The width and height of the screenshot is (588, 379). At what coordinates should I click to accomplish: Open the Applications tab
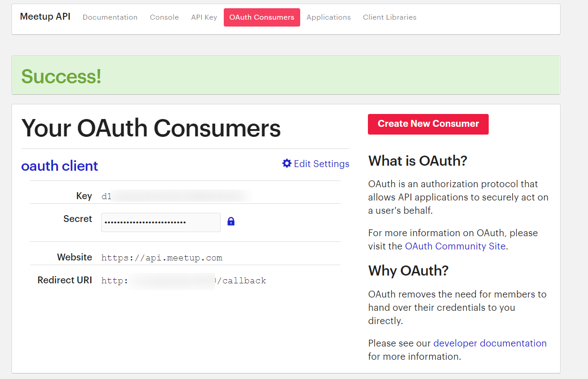point(329,17)
